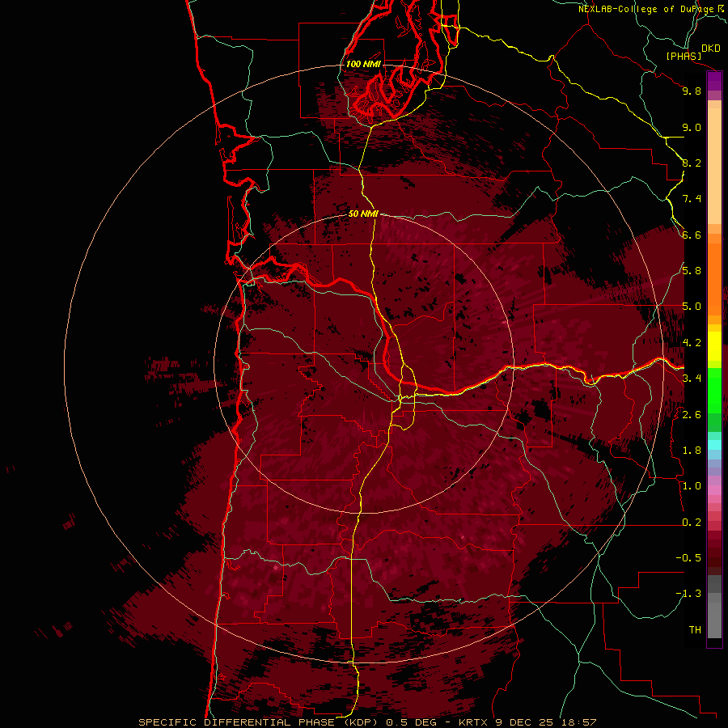The height and width of the screenshot is (728, 728).
Task: Click the 100 NMI range ring label
Action: [363, 64]
